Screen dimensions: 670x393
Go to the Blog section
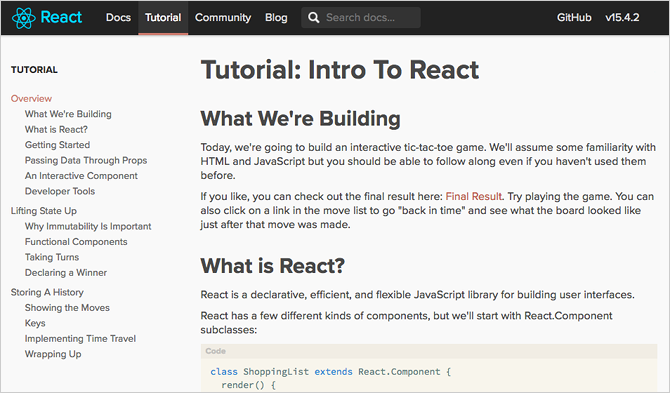pos(276,18)
